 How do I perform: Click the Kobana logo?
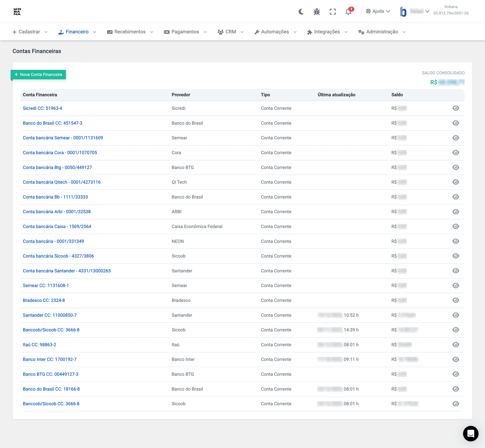pyautogui.click(x=17, y=12)
